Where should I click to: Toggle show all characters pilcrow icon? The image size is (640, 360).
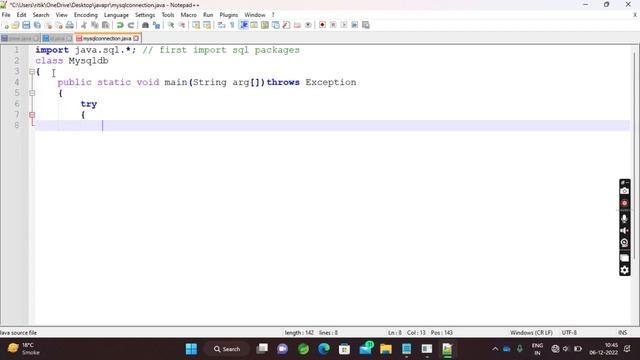click(x=232, y=25)
